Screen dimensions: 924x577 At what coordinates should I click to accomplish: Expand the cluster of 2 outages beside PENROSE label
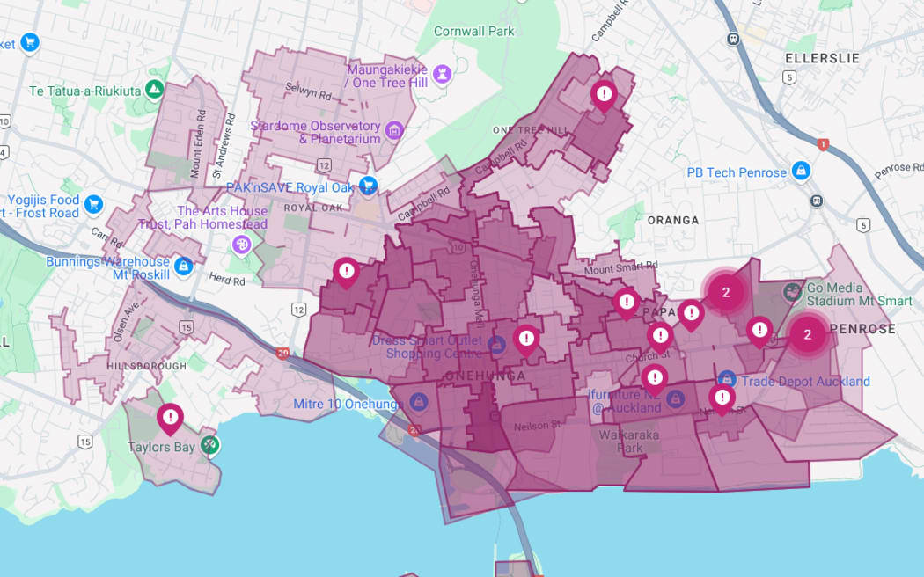[x=807, y=334]
